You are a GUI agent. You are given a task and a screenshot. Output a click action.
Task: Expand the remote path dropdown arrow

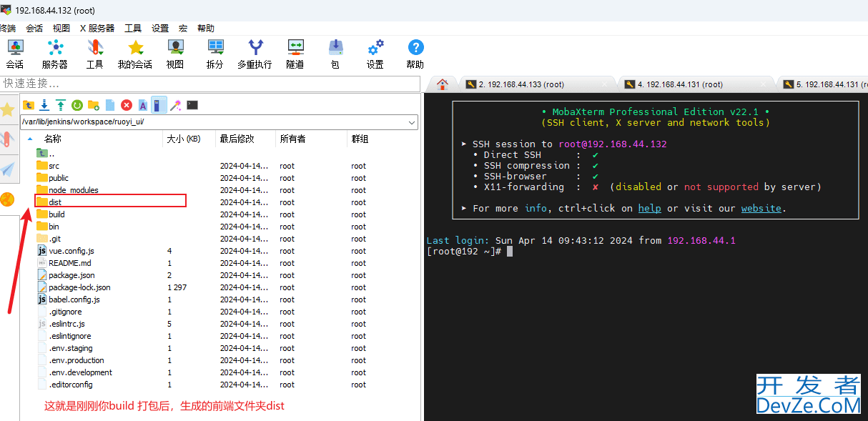pos(412,122)
